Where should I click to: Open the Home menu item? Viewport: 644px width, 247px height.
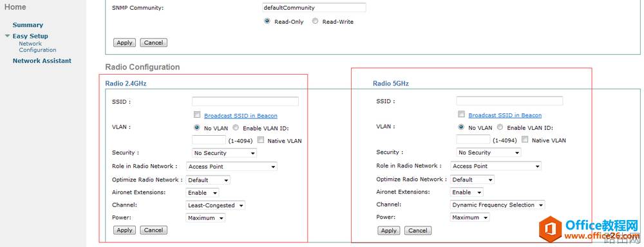coord(15,7)
